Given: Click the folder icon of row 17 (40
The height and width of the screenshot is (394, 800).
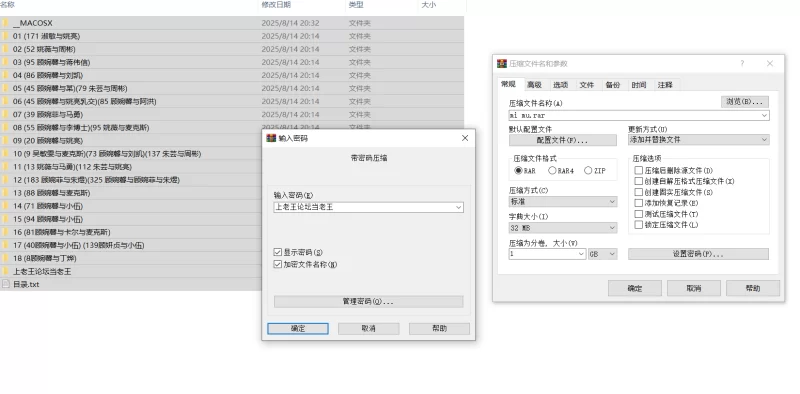Looking at the screenshot, I should [x=5, y=245].
